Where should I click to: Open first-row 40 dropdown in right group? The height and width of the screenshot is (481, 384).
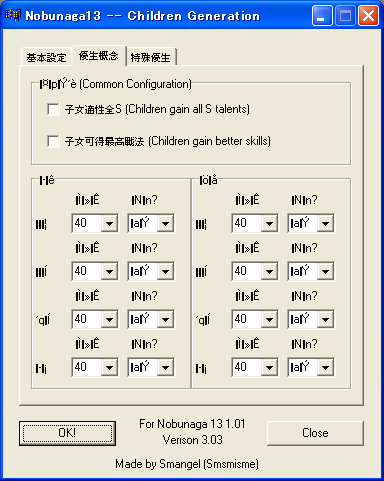[255, 223]
